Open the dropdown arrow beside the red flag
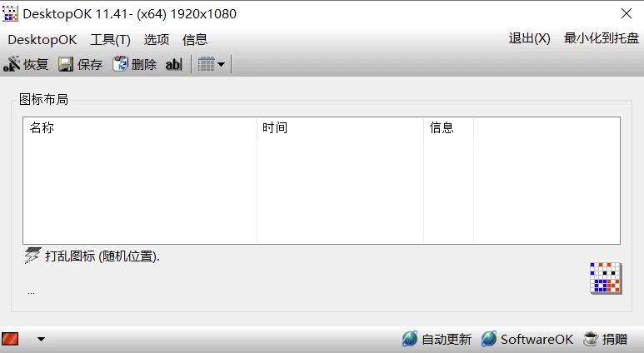The image size is (644, 353). [x=41, y=339]
